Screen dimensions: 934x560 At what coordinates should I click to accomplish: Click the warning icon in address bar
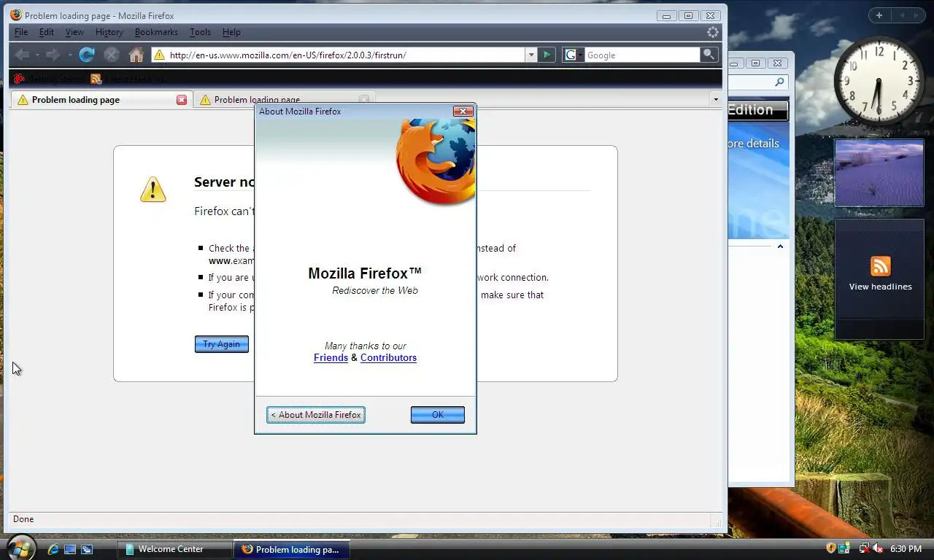(x=159, y=55)
